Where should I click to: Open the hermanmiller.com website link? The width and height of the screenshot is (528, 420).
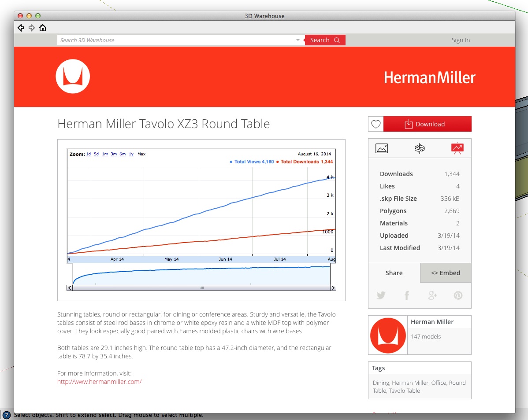(x=99, y=382)
